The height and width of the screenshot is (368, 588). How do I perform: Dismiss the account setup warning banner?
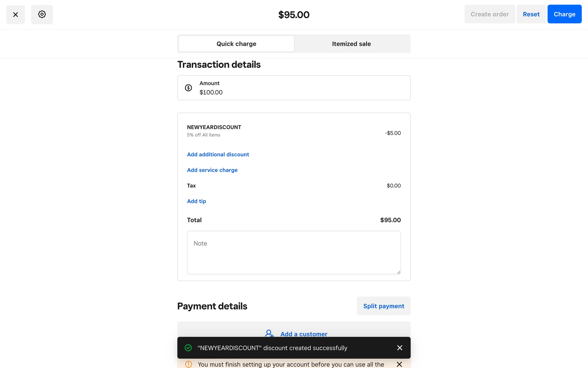coord(399,364)
